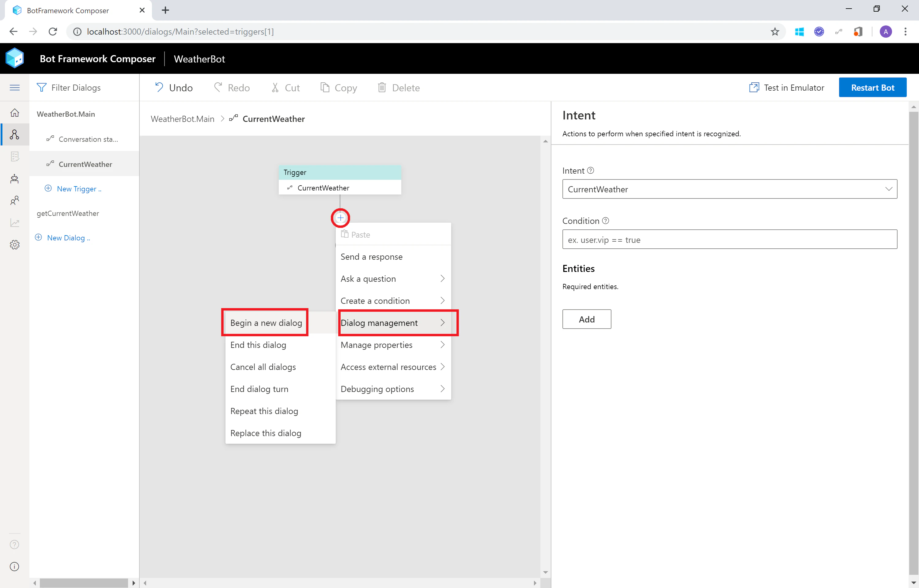This screenshot has height=588, width=919.
Task: Click New Dialog link
Action: pos(62,237)
